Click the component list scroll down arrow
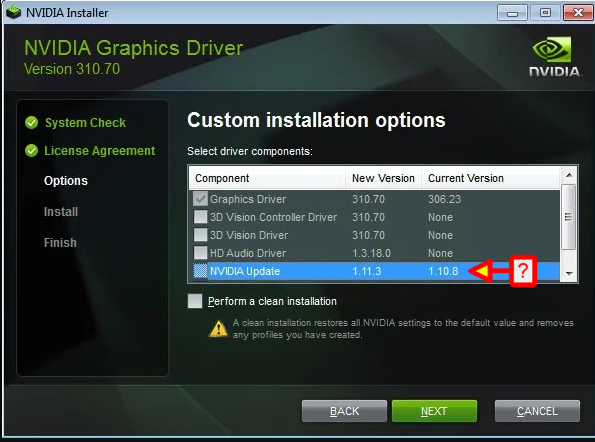 (x=569, y=274)
